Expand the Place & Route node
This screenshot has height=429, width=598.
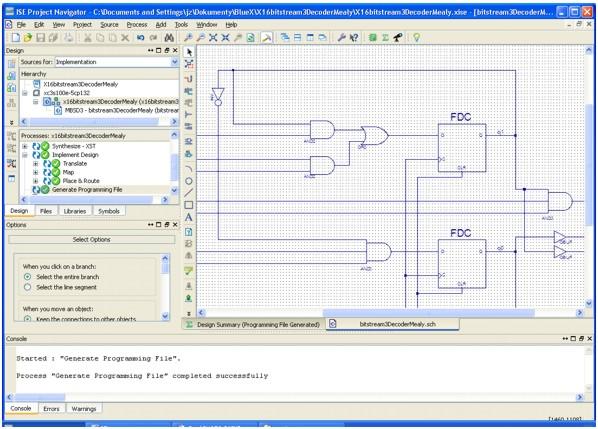coord(36,181)
